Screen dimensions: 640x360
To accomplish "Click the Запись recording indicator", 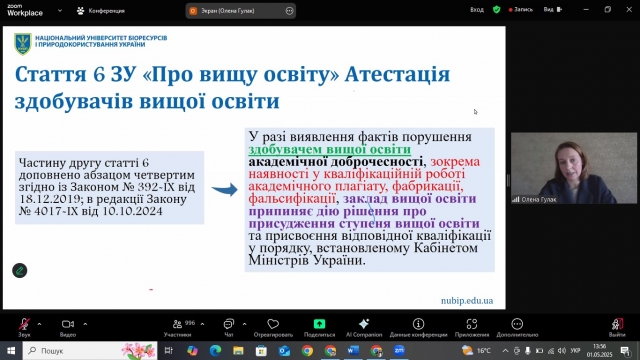I will pyautogui.click(x=520, y=9).
